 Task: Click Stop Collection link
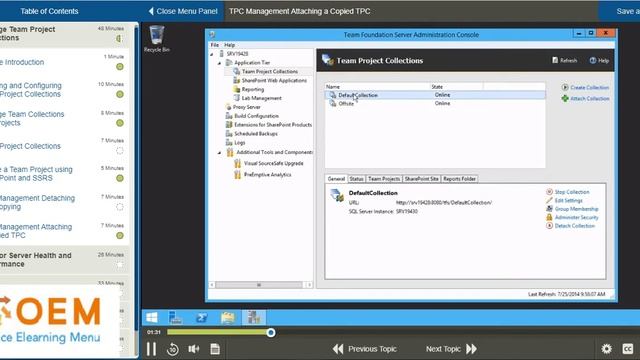pos(568,192)
